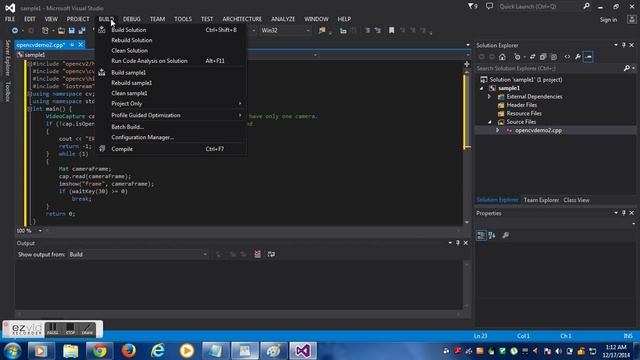640x360 pixels.
Task: Select Rebuild sample1 menu item
Action: [171, 83]
